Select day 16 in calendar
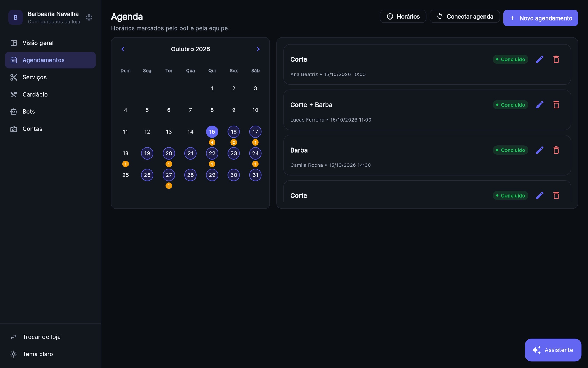 pos(234,132)
